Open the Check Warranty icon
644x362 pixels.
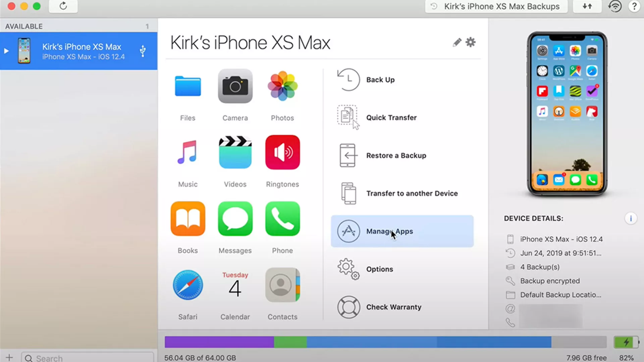point(347,307)
